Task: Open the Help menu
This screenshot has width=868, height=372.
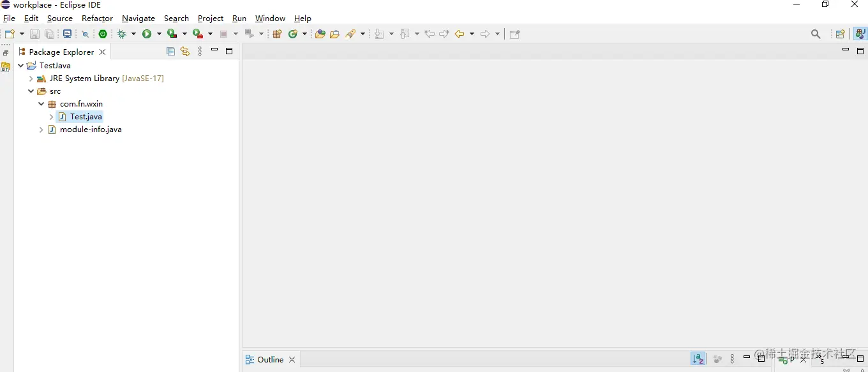Action: coord(303,19)
